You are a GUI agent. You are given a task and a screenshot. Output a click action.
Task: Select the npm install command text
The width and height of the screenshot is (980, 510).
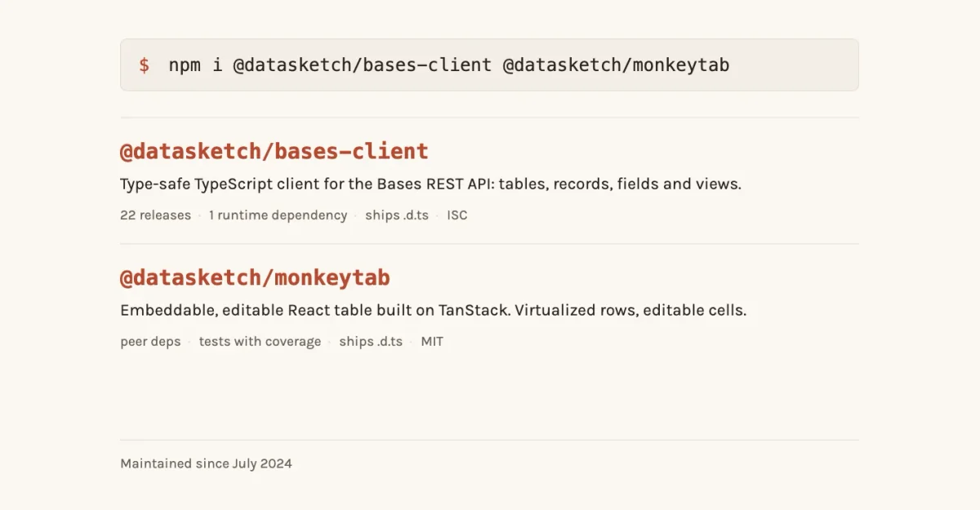pyautogui.click(x=449, y=65)
